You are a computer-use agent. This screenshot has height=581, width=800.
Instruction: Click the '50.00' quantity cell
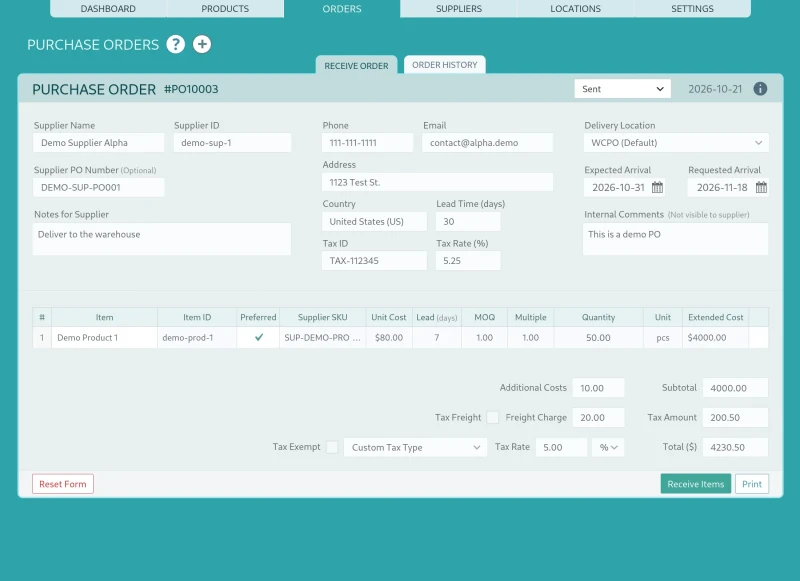pos(598,338)
